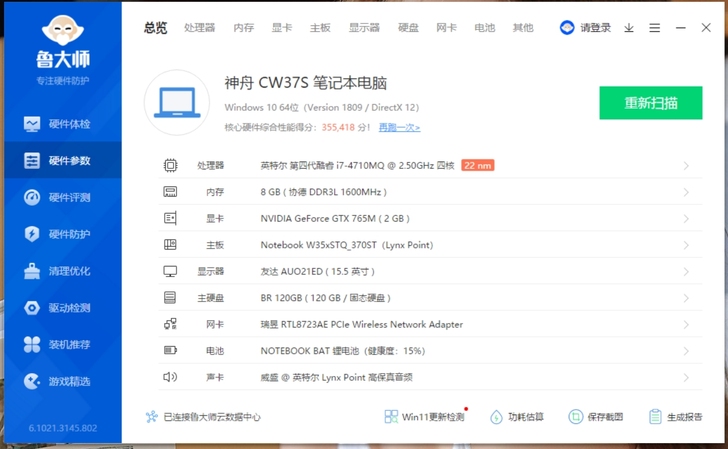The width and height of the screenshot is (728, 449).
Task: Click 请登录 to sign in
Action: [595, 28]
